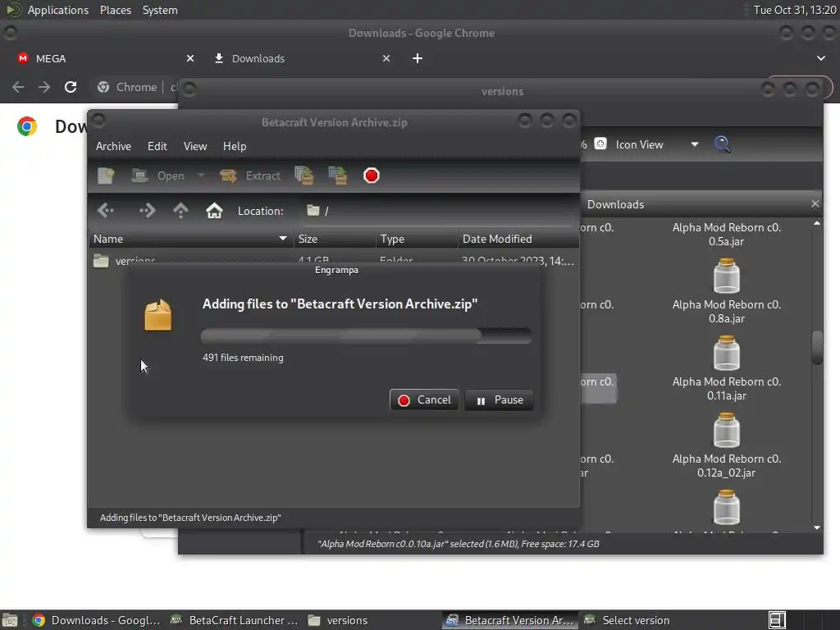Click the zoom in icon in versions window
Screen dimensions: 840x630
600,144
